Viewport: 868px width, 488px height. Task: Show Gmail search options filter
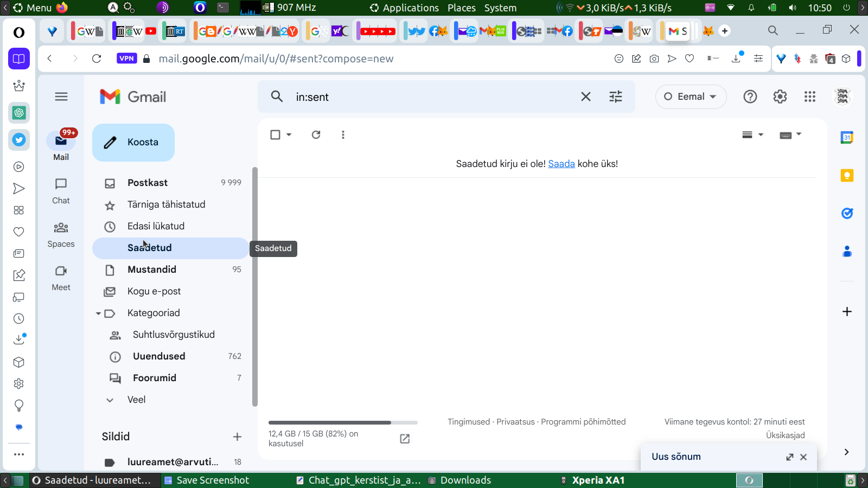coord(616,97)
